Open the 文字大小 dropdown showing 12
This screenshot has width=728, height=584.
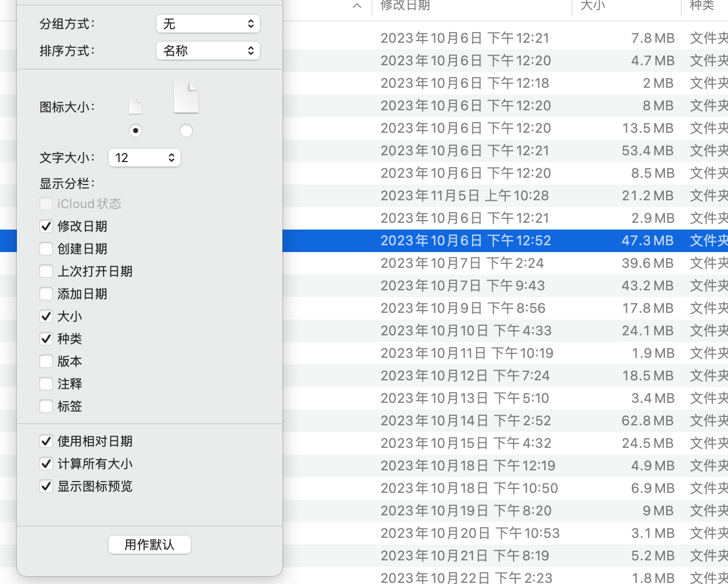[144, 158]
